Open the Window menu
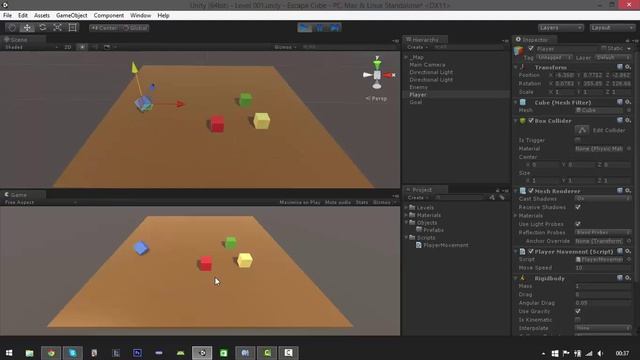The width and height of the screenshot is (640, 360). tap(140, 16)
